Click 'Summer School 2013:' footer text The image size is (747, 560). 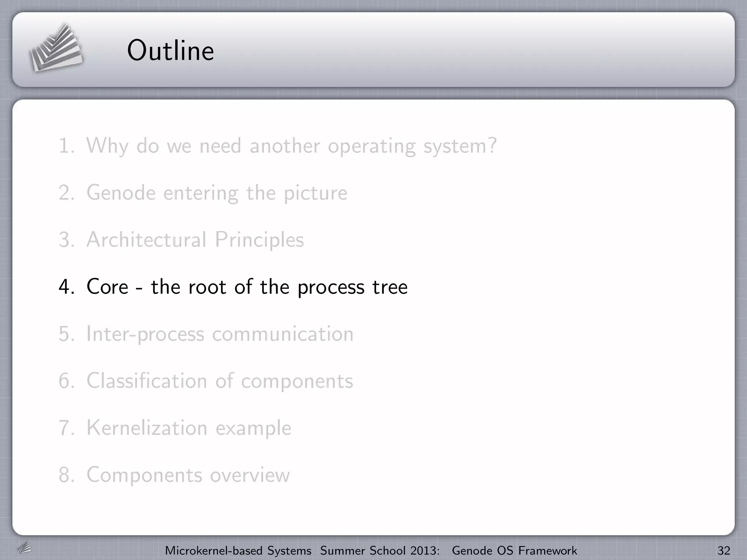[380, 551]
